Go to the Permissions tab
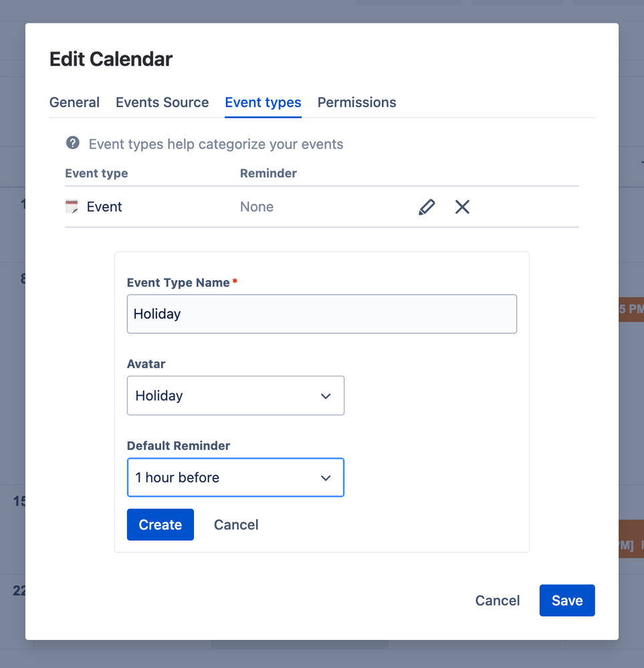 coord(356,102)
